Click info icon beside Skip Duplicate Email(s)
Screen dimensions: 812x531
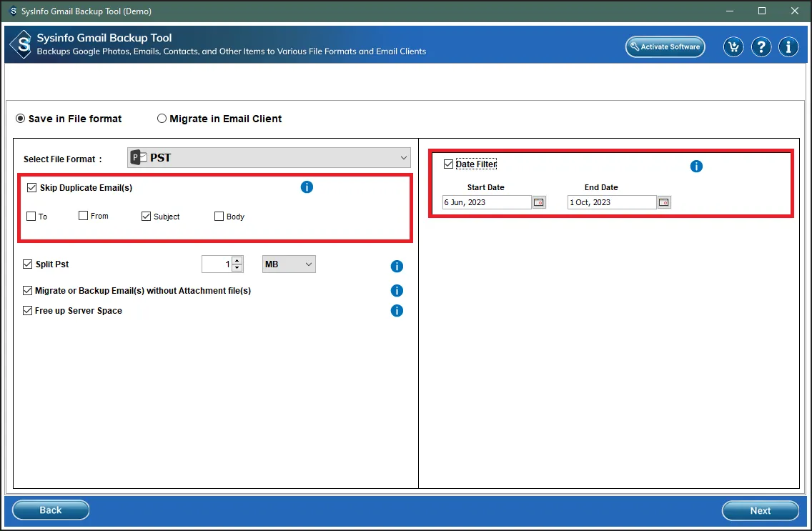pos(307,187)
